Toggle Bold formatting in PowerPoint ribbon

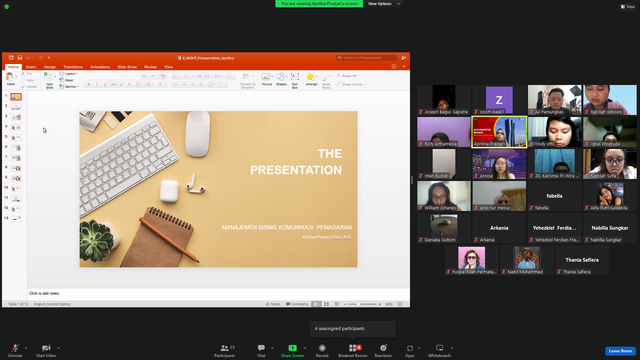[89, 84]
